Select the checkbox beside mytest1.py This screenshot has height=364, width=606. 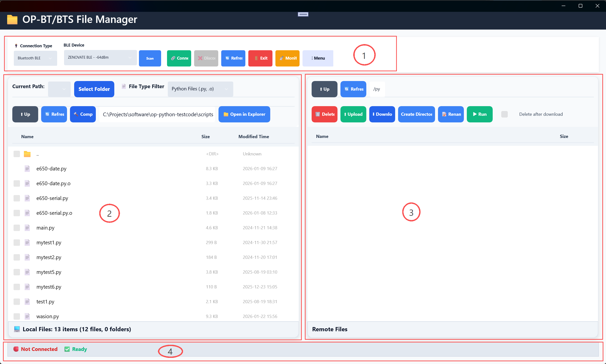click(17, 242)
